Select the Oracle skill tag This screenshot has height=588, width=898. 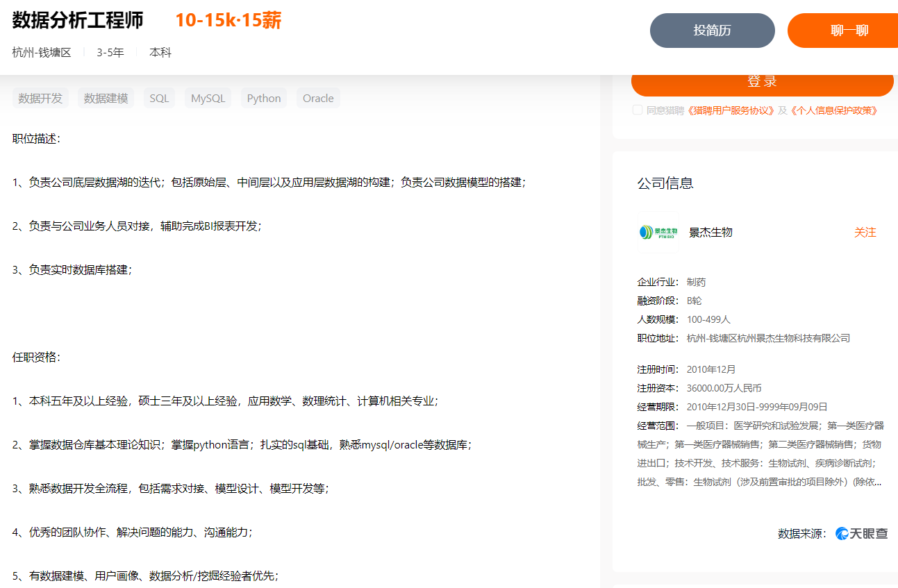[x=318, y=99]
